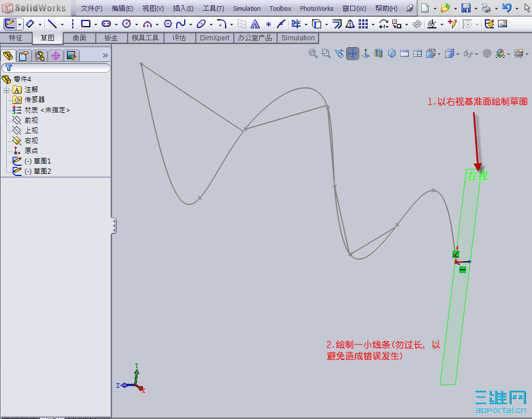Toggle the Pan view tool
This screenshot has height=419, width=532.
tap(352, 53)
